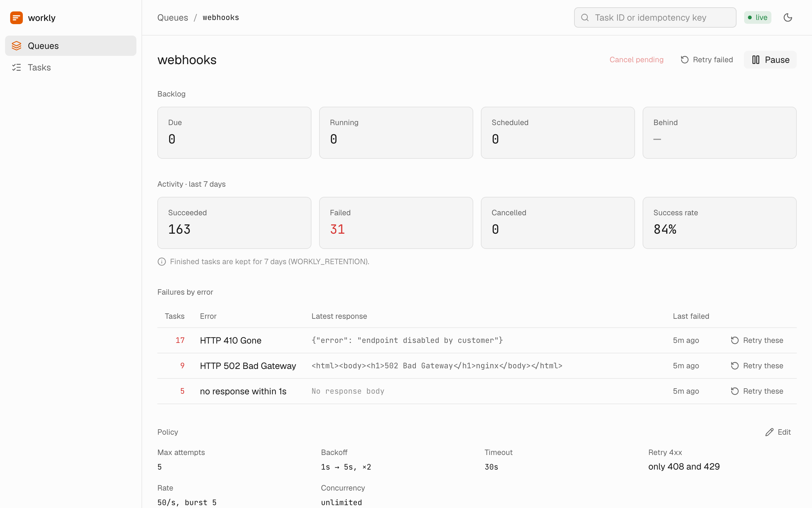Click the Last failed column header

pos(691,316)
